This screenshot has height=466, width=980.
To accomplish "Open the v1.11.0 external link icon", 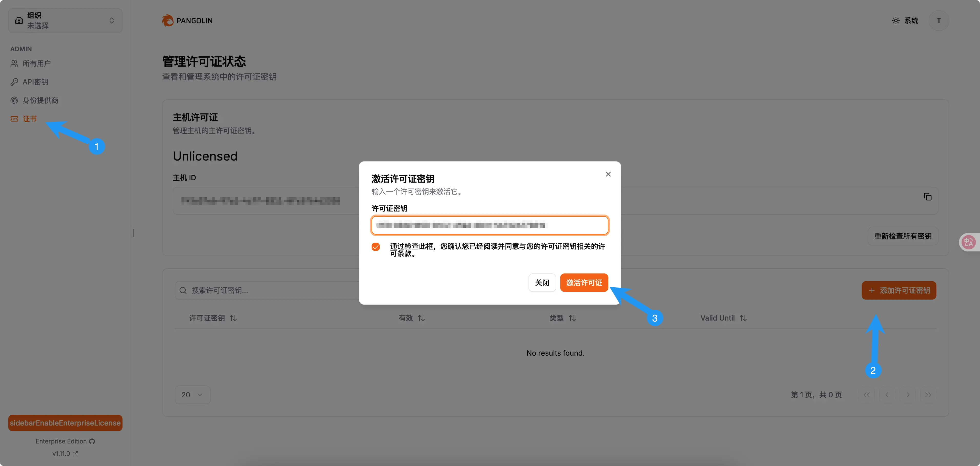I will [75, 453].
